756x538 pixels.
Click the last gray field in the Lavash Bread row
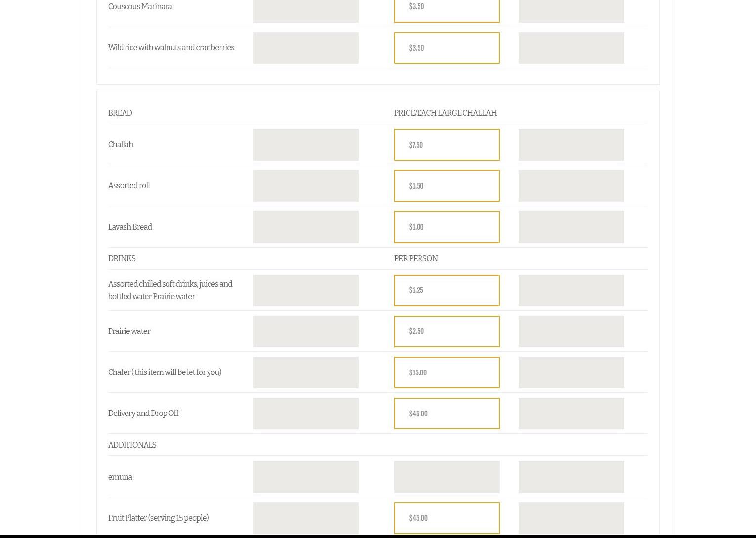pyautogui.click(x=571, y=227)
